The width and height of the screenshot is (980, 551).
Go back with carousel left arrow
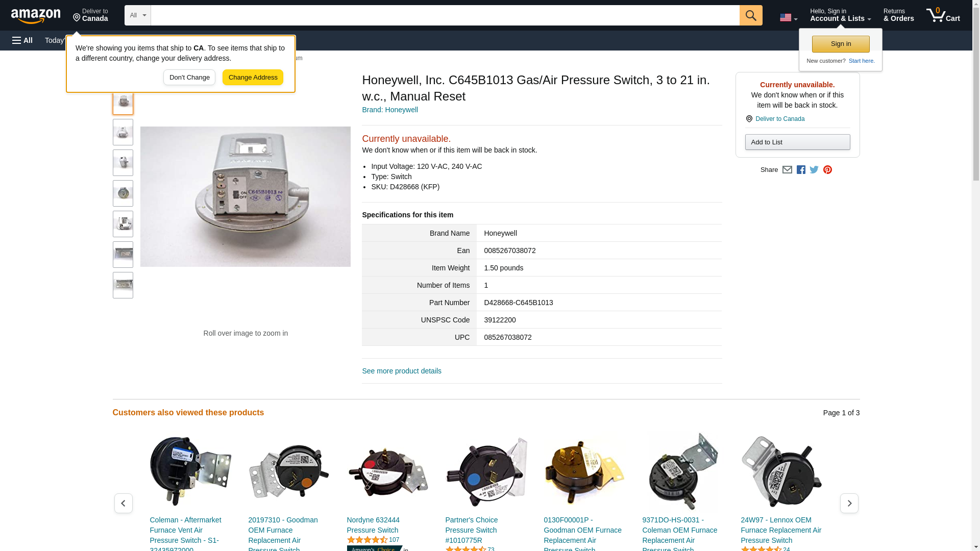tap(123, 503)
